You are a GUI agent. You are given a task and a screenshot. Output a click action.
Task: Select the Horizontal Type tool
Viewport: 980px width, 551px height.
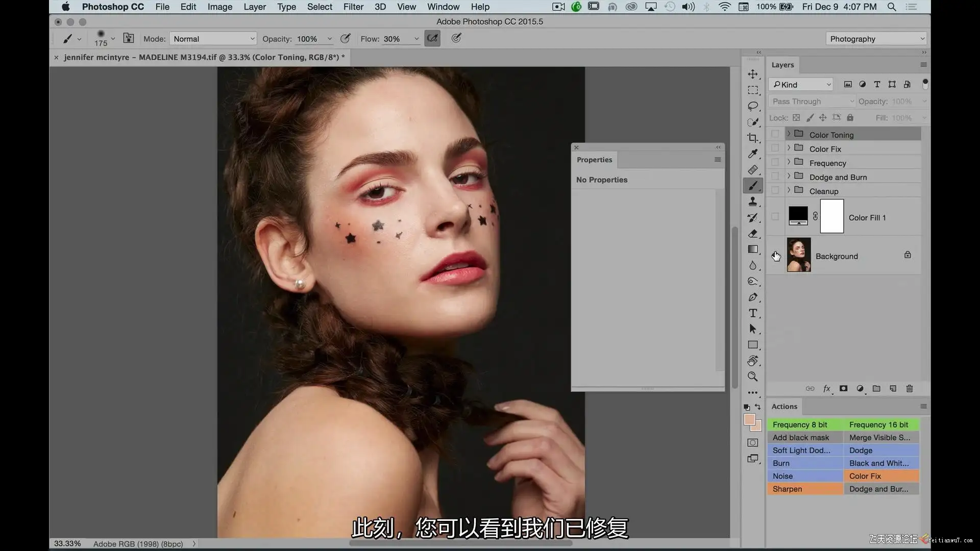coord(753,313)
